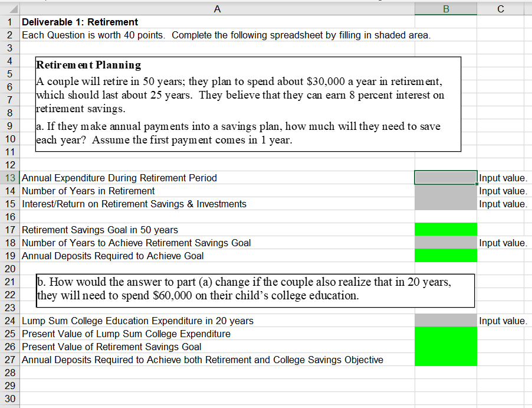This screenshot has height=408, width=532.
Task: Select column A header
Action: [x=217, y=8]
